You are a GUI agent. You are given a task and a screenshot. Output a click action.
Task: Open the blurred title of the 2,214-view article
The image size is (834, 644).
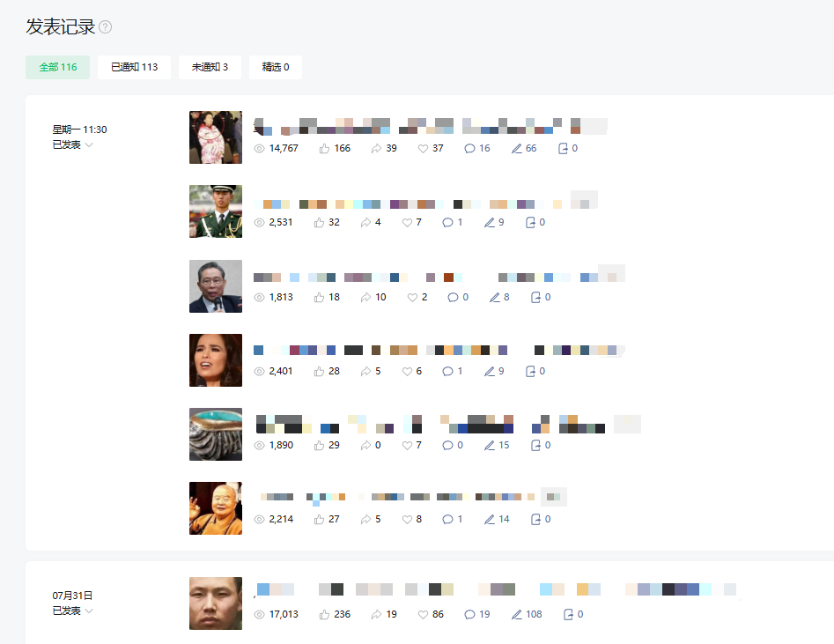tap(410, 497)
